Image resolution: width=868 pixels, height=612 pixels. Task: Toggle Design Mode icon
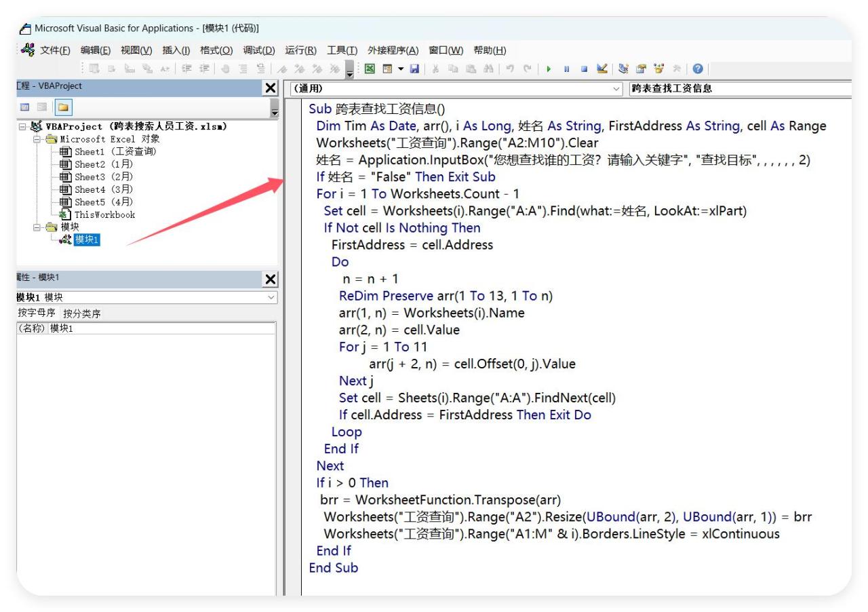(x=601, y=69)
